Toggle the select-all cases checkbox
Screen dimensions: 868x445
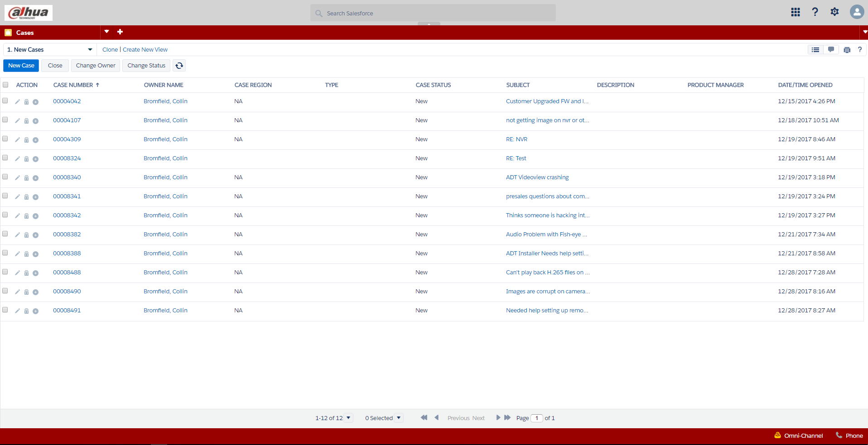[x=5, y=85]
